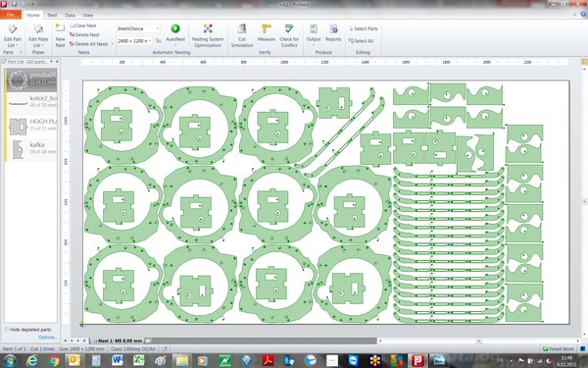Start AutoNest with the green play icon

click(x=175, y=32)
